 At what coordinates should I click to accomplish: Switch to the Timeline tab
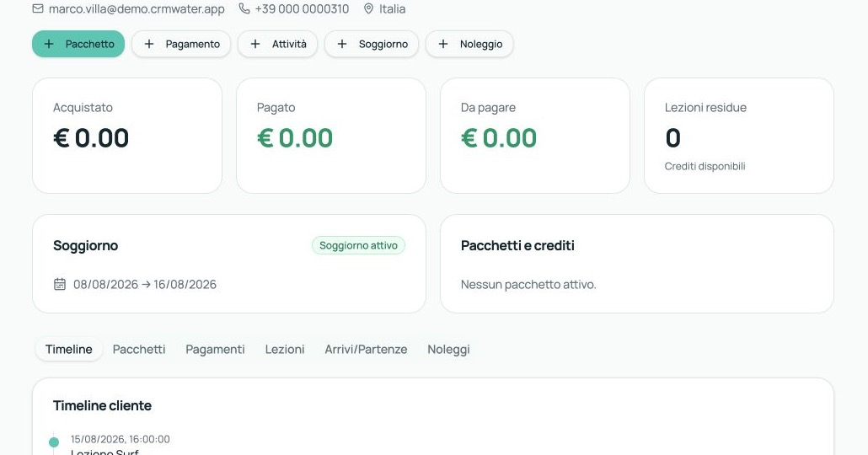pyautogui.click(x=68, y=350)
